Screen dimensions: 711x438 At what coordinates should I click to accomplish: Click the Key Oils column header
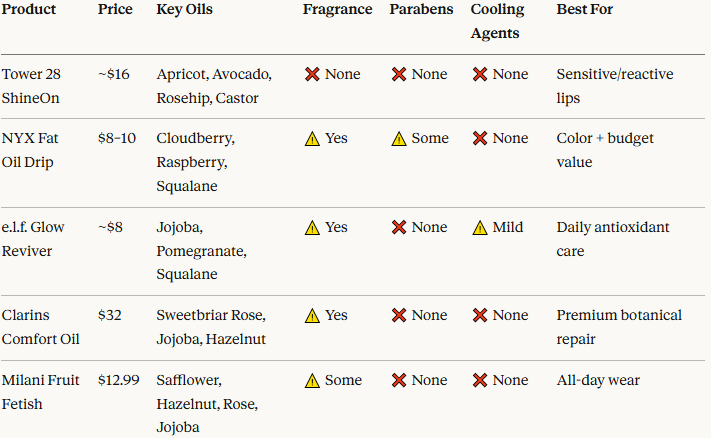[184, 9]
